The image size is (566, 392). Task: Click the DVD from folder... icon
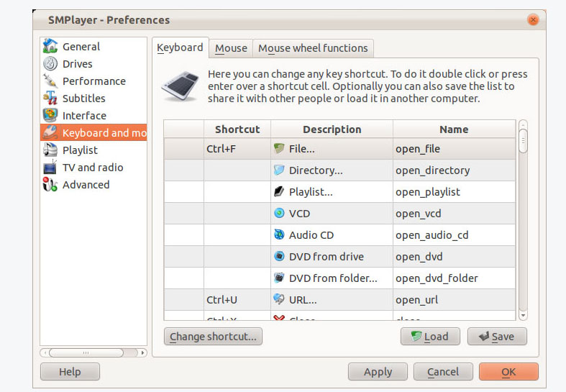click(279, 278)
